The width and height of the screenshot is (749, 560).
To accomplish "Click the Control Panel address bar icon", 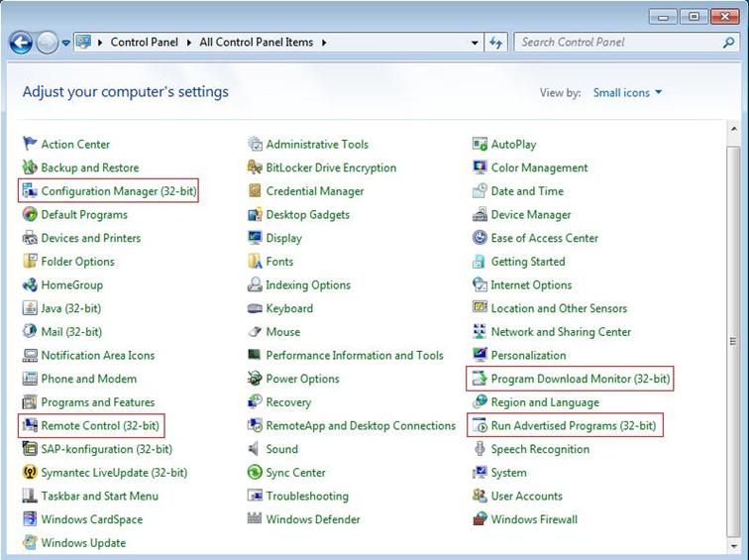I will tap(83, 42).
